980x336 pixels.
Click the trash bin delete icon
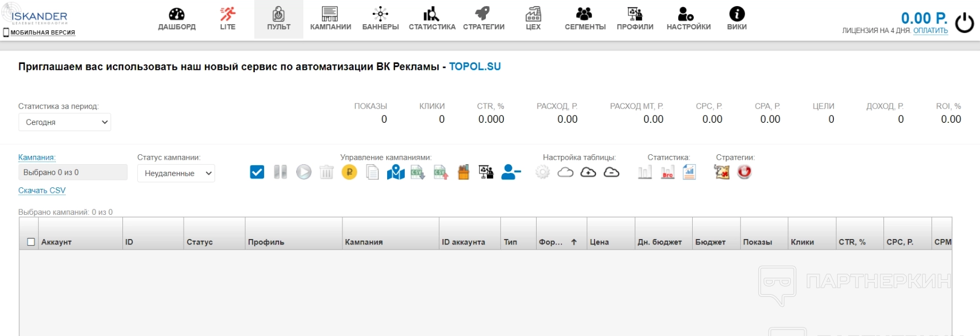(326, 172)
